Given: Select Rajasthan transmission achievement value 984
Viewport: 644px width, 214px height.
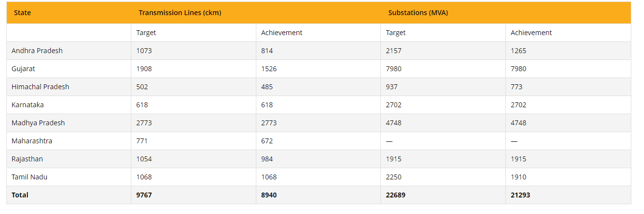Looking at the screenshot, I should pyautogui.click(x=267, y=159).
